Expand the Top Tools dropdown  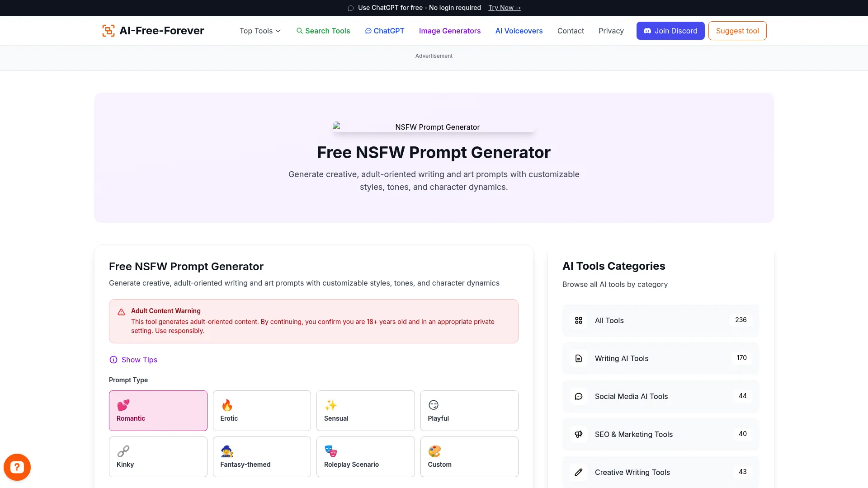pos(260,31)
